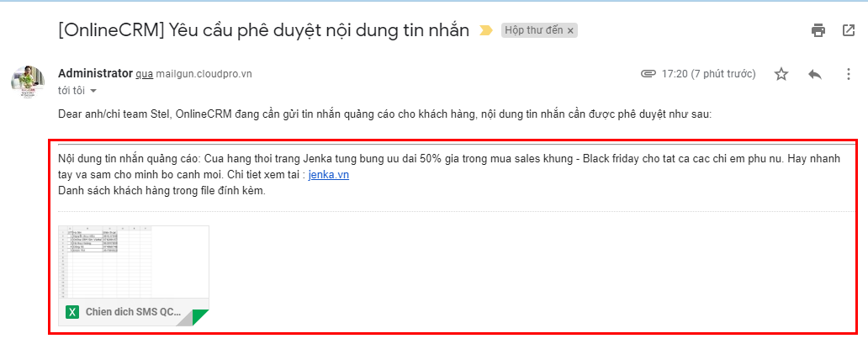Star the Administrator message

[781, 74]
